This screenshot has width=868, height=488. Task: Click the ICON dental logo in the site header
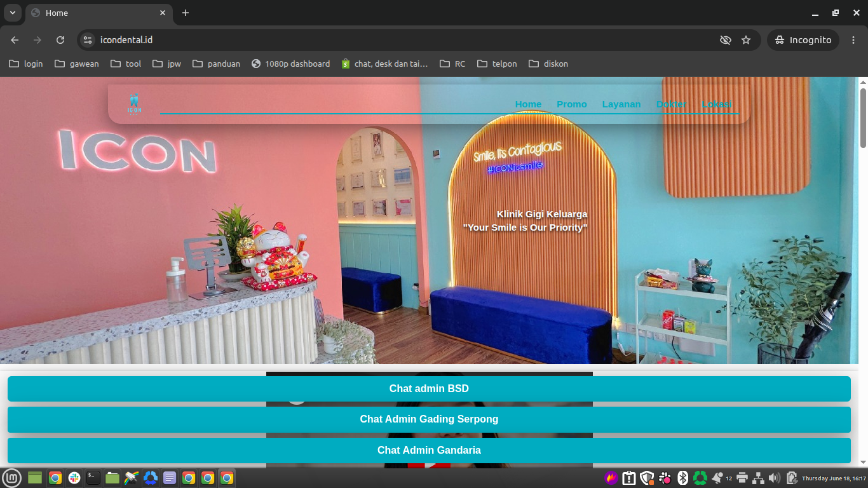(134, 104)
